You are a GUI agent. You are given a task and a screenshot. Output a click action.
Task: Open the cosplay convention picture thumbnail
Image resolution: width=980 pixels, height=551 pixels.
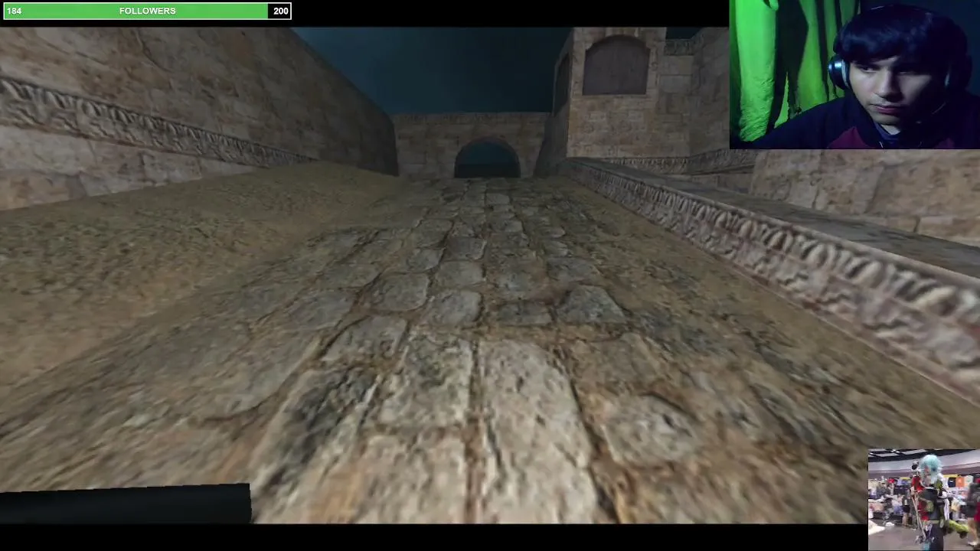click(x=924, y=499)
